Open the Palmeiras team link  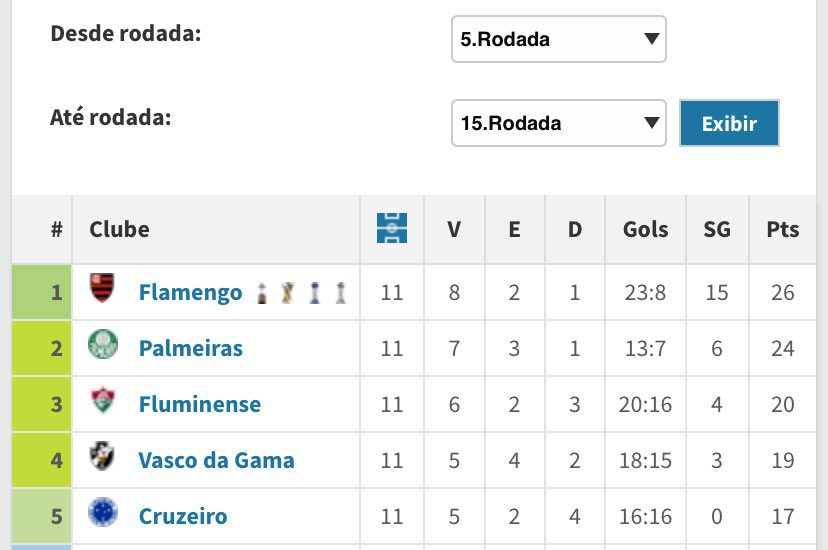coord(191,348)
